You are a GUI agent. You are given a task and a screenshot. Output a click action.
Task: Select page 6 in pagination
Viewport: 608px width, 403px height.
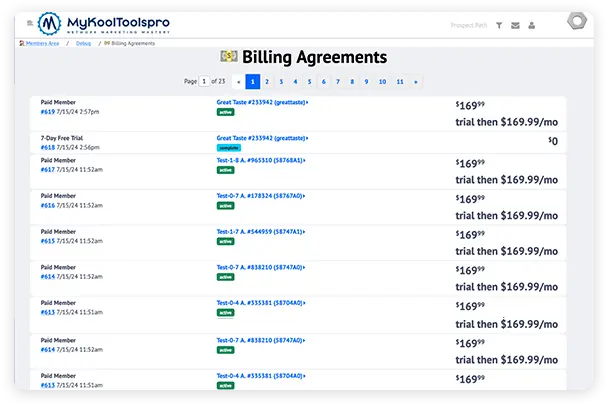point(323,81)
